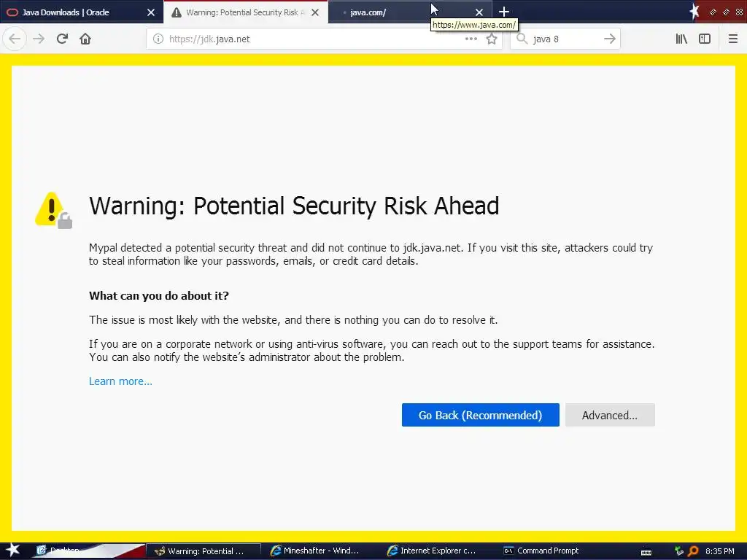The height and width of the screenshot is (560, 747).
Task: Reload the current page
Action: pyautogui.click(x=62, y=39)
